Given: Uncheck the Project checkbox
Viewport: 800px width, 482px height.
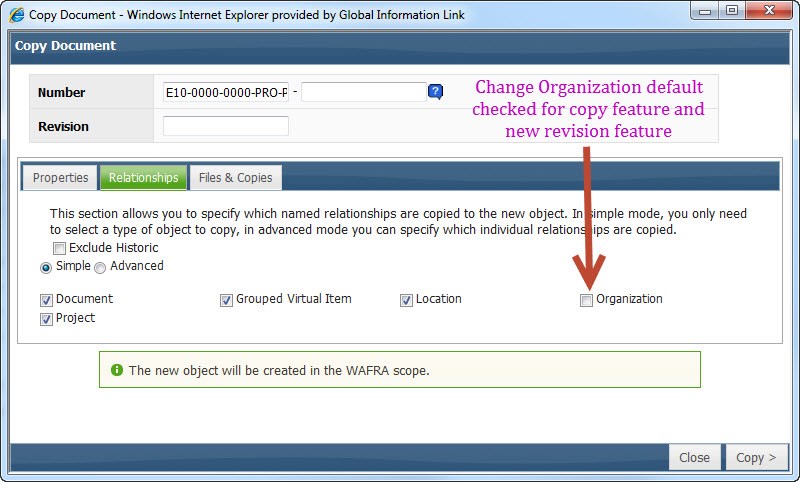Looking at the screenshot, I should point(46,319).
